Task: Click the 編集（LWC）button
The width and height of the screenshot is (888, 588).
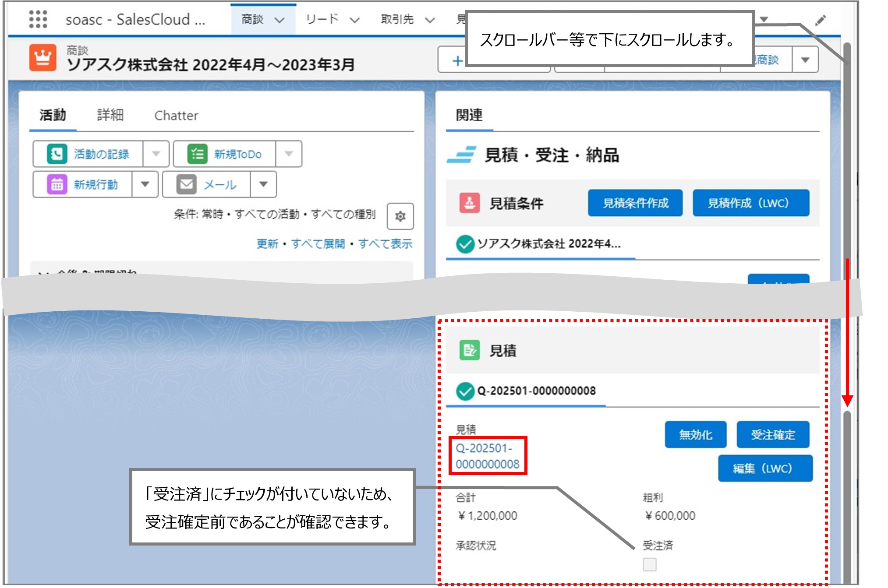Action: tap(765, 468)
